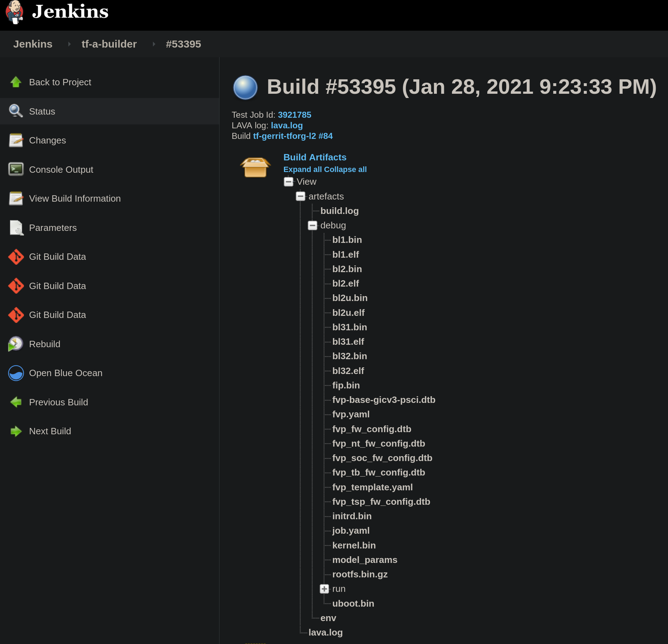Click the Previous Build left arrow icon
The image size is (668, 644).
(16, 402)
